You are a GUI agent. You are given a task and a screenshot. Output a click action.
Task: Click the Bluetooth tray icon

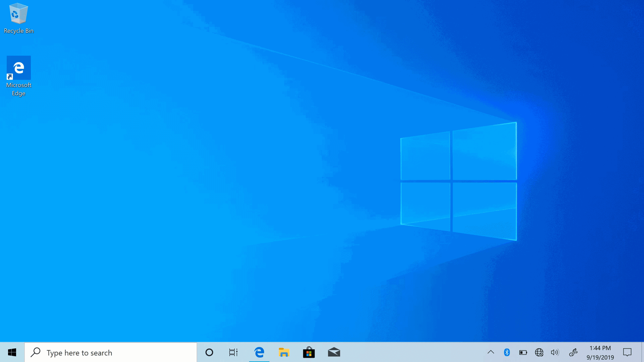(507, 352)
